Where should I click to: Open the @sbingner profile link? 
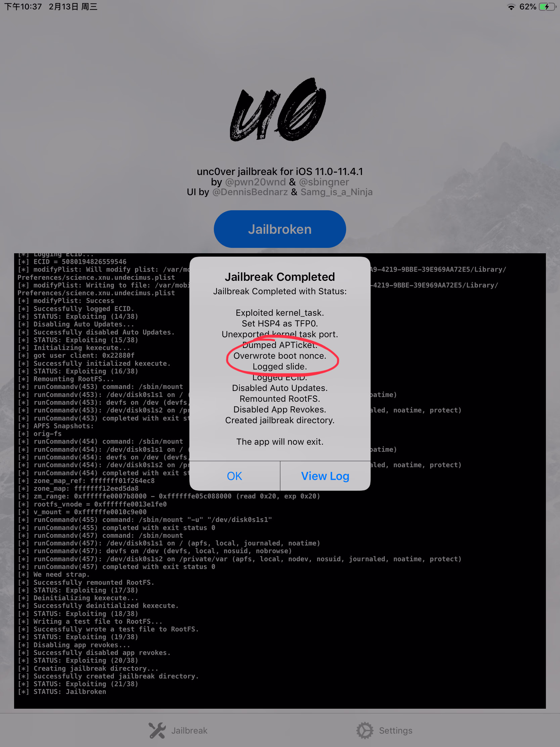click(x=324, y=182)
